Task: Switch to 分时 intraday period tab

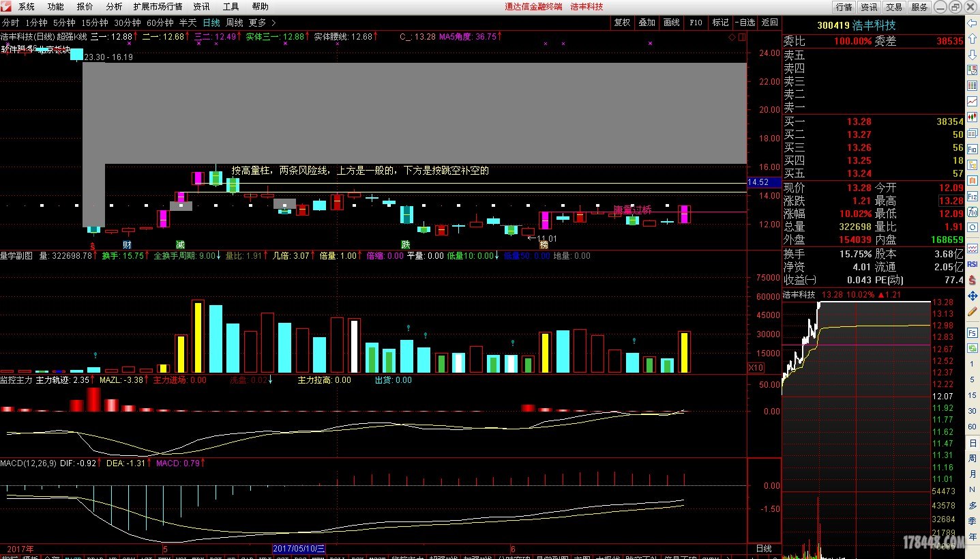Action: point(11,23)
